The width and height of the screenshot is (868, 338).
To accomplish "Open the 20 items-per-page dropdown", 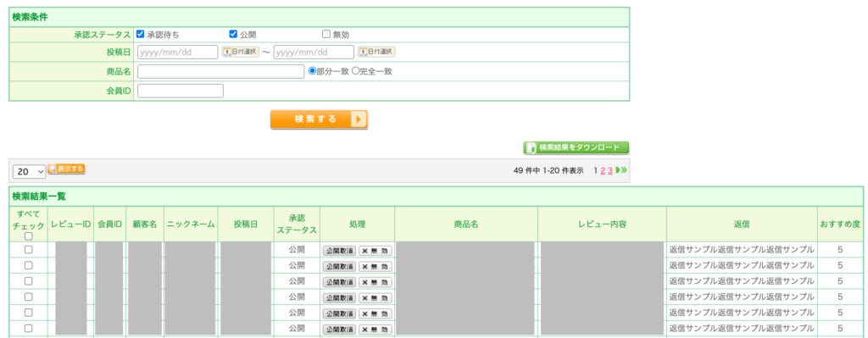I will coord(30,171).
